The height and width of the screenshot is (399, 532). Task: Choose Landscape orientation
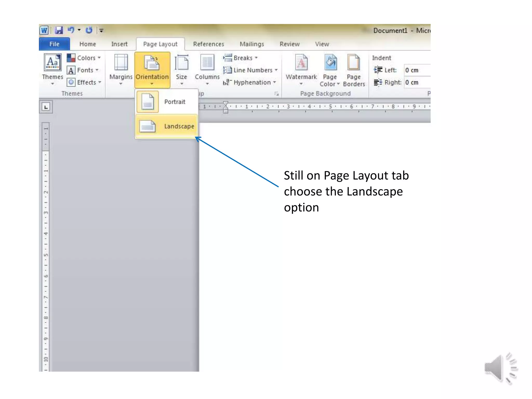167,126
